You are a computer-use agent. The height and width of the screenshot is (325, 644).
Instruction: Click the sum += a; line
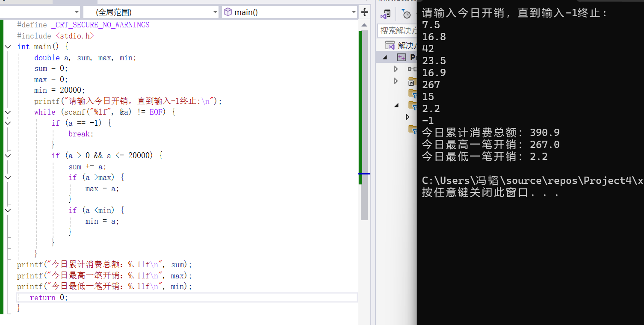(87, 167)
